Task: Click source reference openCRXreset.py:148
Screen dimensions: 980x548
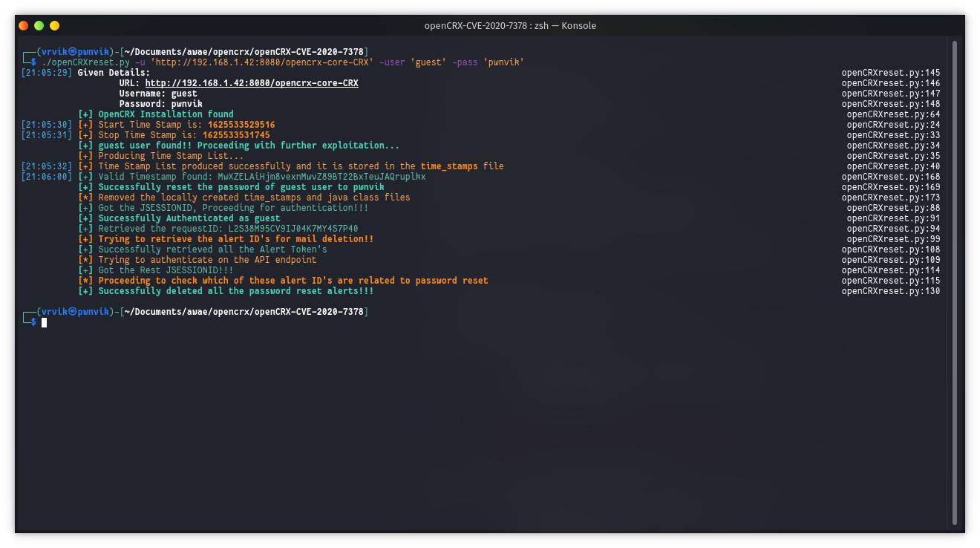Action: 891,104
